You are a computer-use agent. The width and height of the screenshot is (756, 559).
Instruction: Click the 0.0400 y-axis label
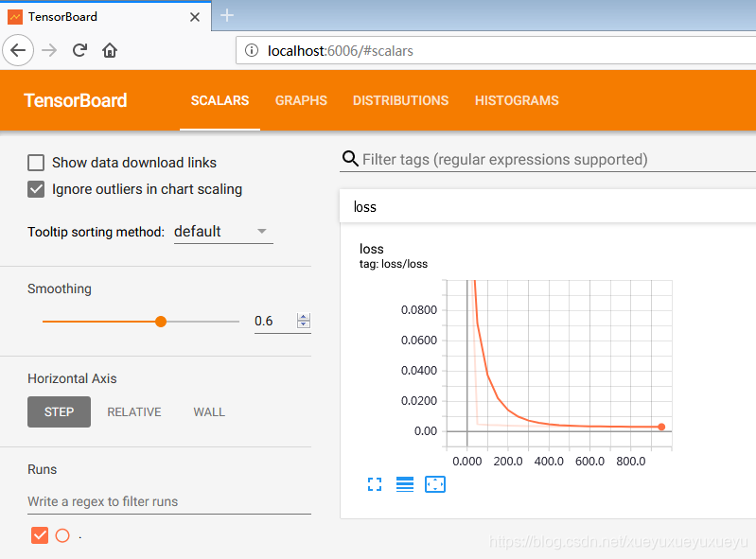419,371
